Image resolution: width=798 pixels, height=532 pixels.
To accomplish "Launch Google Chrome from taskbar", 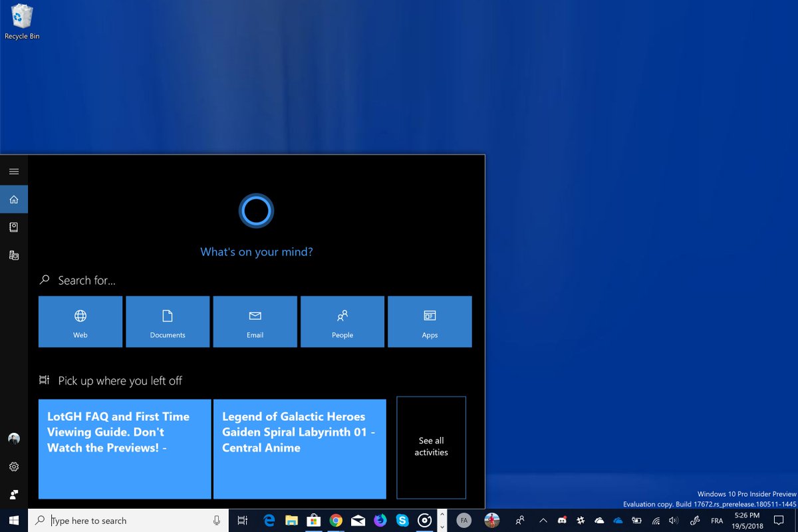I will coord(336,521).
